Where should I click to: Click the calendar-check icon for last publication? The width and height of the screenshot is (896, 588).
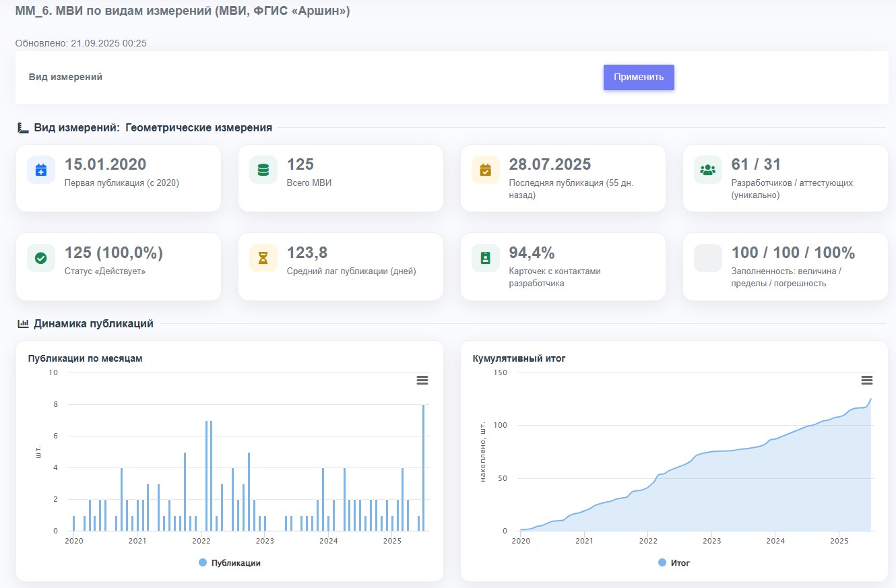click(485, 170)
